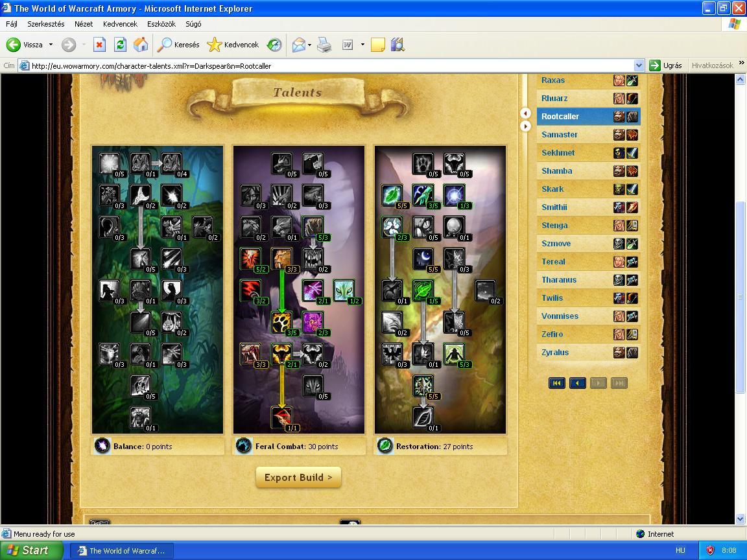The width and height of the screenshot is (747, 560).
Task: Open the address bar dropdown arrow
Action: (639, 65)
